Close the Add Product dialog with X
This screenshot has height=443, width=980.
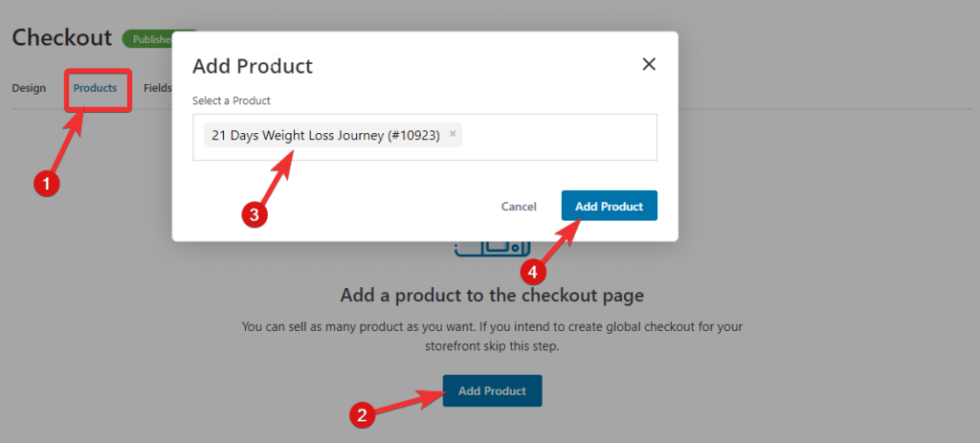[649, 64]
